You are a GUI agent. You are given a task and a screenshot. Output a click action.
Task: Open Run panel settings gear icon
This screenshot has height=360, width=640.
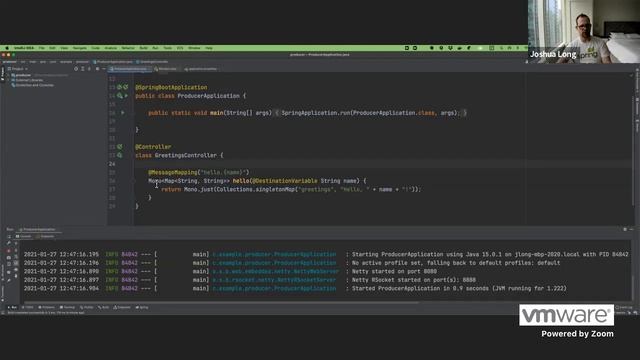(625, 229)
